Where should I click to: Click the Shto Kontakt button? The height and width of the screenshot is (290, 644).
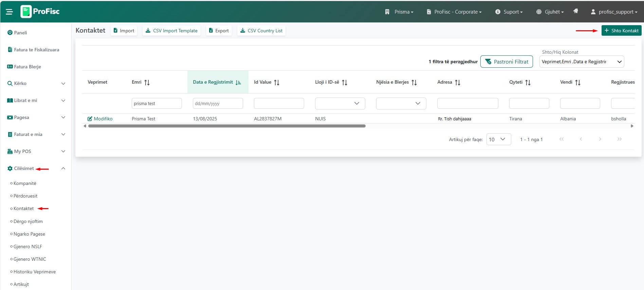[x=621, y=31]
